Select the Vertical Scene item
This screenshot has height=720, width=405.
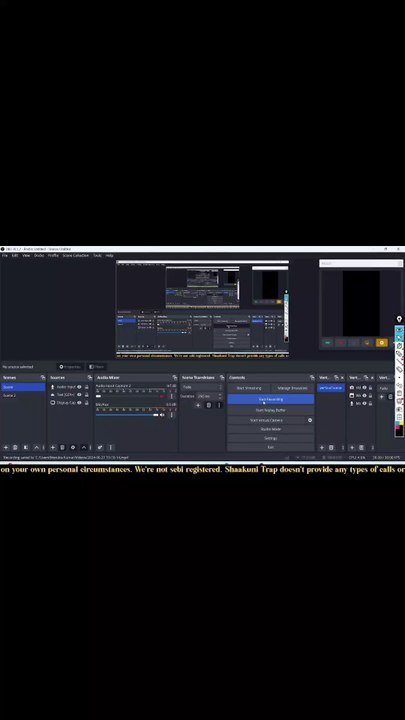click(x=331, y=388)
